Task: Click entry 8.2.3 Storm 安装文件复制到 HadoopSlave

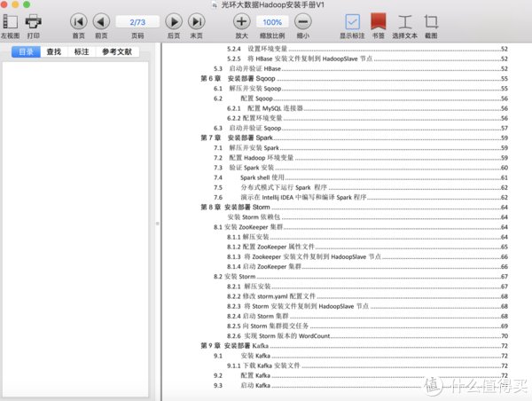Action: click(x=367, y=306)
